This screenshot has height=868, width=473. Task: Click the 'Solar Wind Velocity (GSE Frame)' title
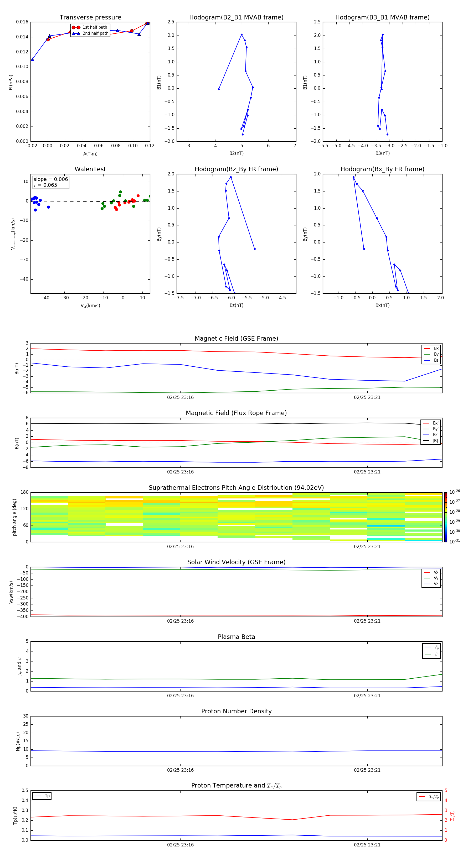[236, 562]
